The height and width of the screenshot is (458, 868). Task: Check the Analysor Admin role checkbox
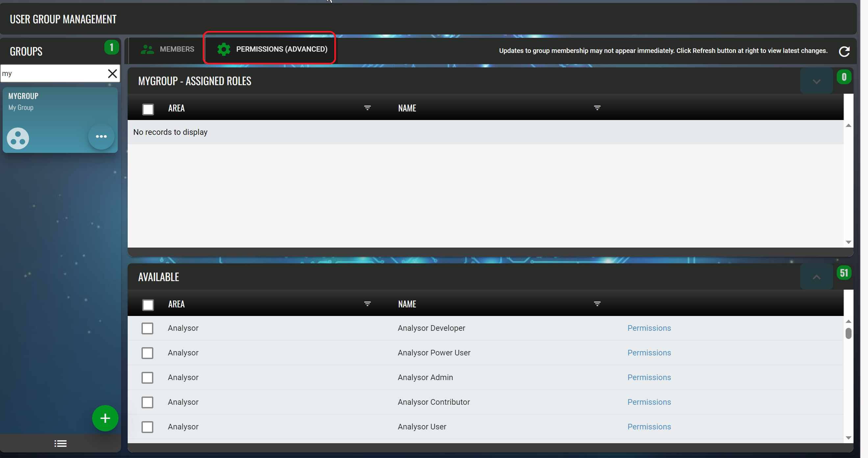click(147, 377)
